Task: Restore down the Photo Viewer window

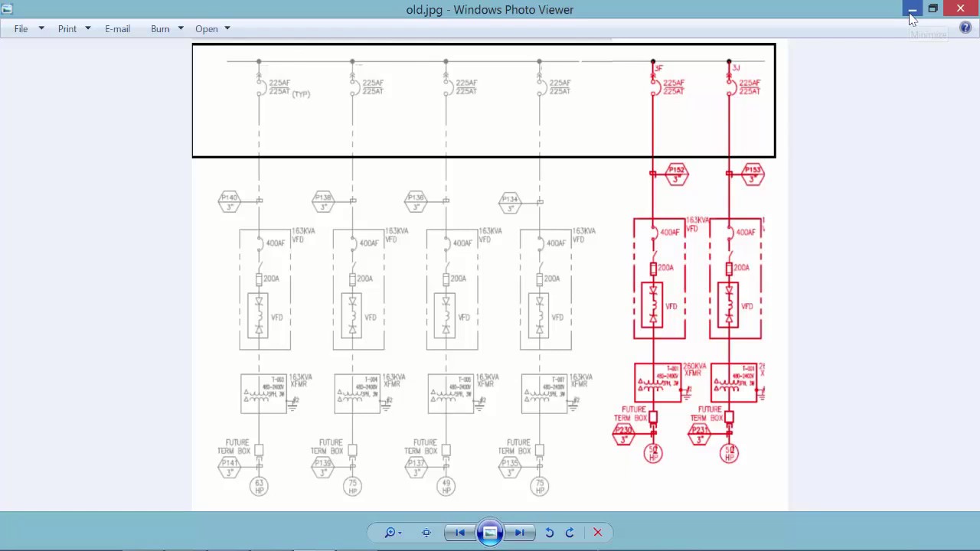Action: tap(933, 8)
